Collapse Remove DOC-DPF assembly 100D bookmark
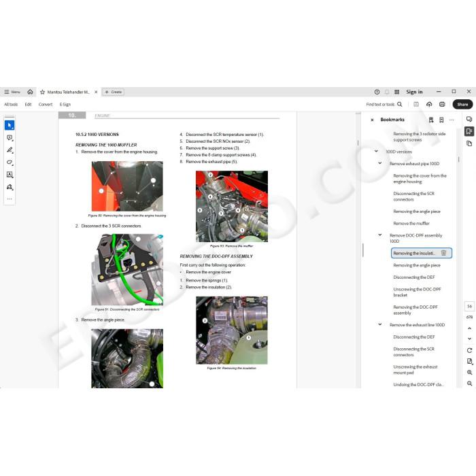The width and height of the screenshot is (476, 476). tap(379, 235)
